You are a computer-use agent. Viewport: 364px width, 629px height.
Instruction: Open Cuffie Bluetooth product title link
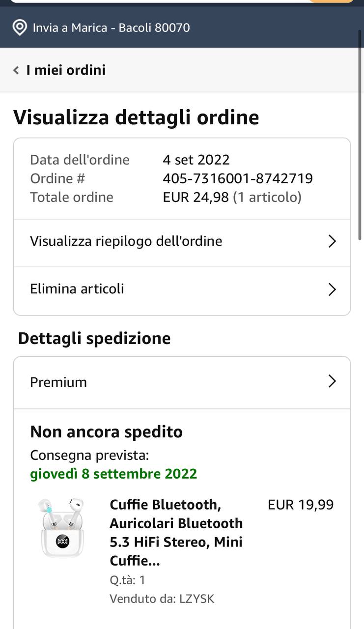coord(176,532)
